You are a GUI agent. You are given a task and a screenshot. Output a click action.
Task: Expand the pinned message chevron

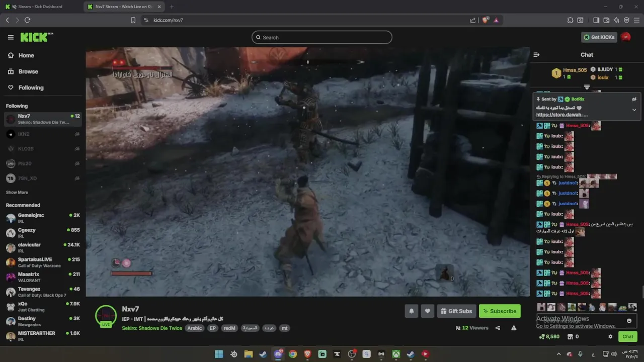634,110
